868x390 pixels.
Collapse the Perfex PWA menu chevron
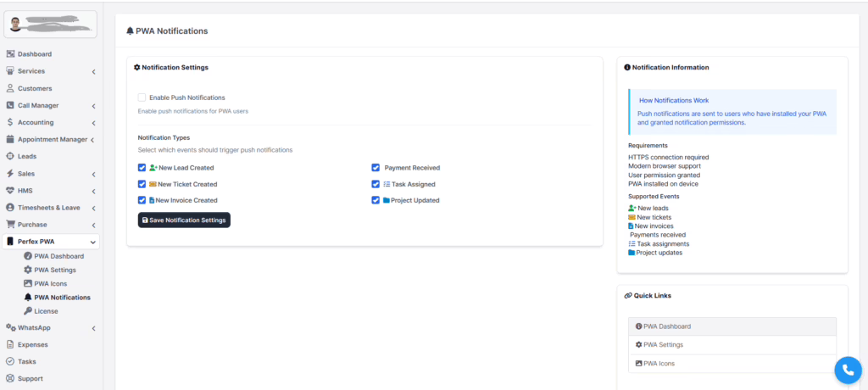tap(93, 242)
